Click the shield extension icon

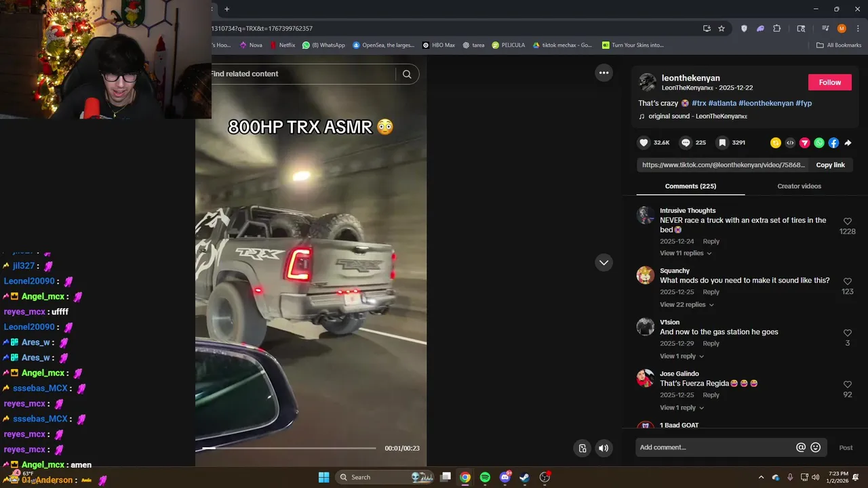744,28
